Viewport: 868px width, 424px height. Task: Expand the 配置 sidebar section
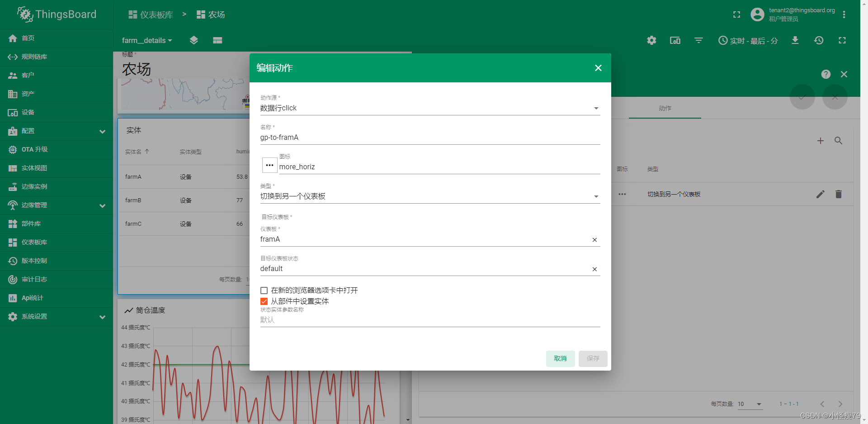click(56, 131)
